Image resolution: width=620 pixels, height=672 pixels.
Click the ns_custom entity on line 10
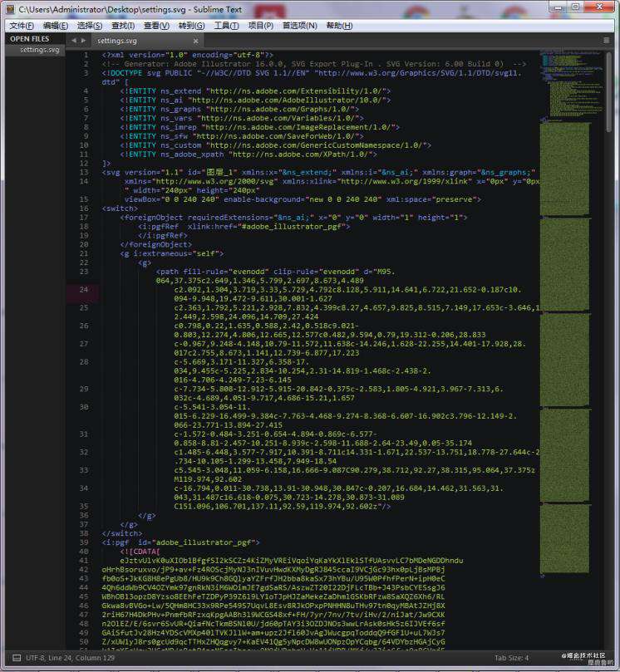181,145
